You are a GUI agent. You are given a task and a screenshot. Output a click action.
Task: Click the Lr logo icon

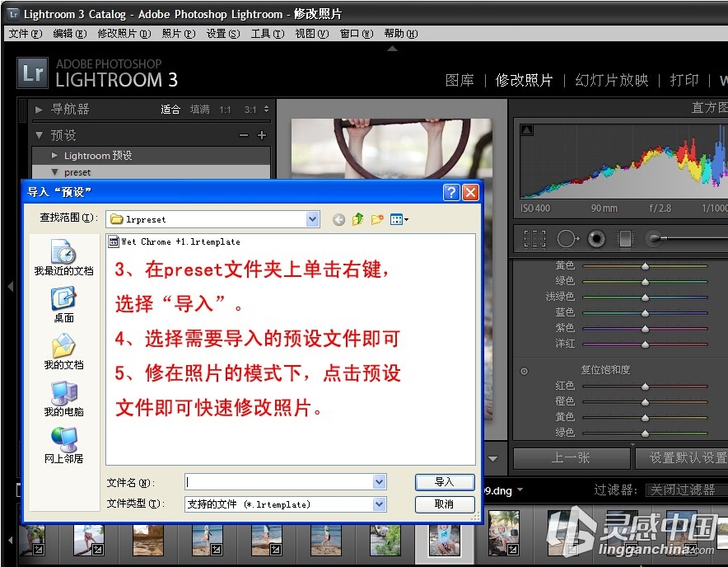tap(32, 73)
